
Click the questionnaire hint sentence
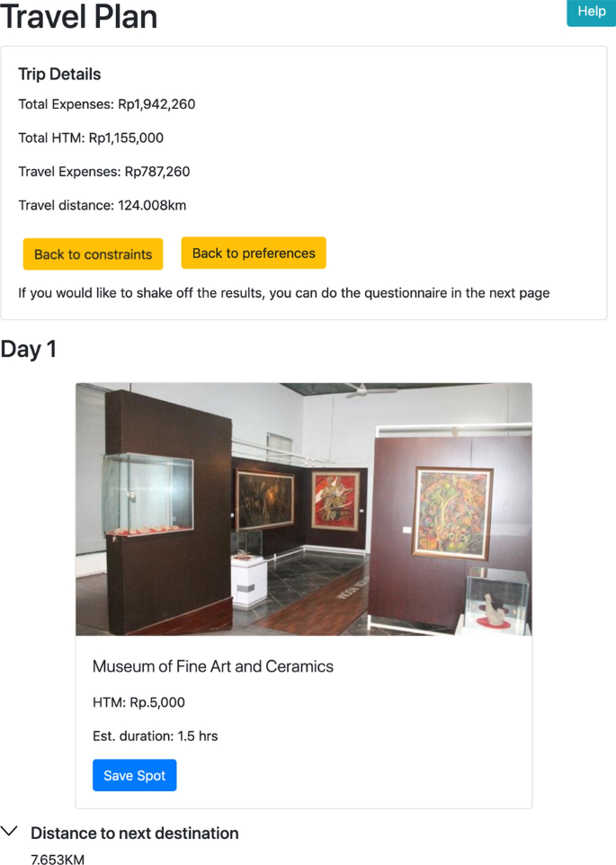(283, 293)
